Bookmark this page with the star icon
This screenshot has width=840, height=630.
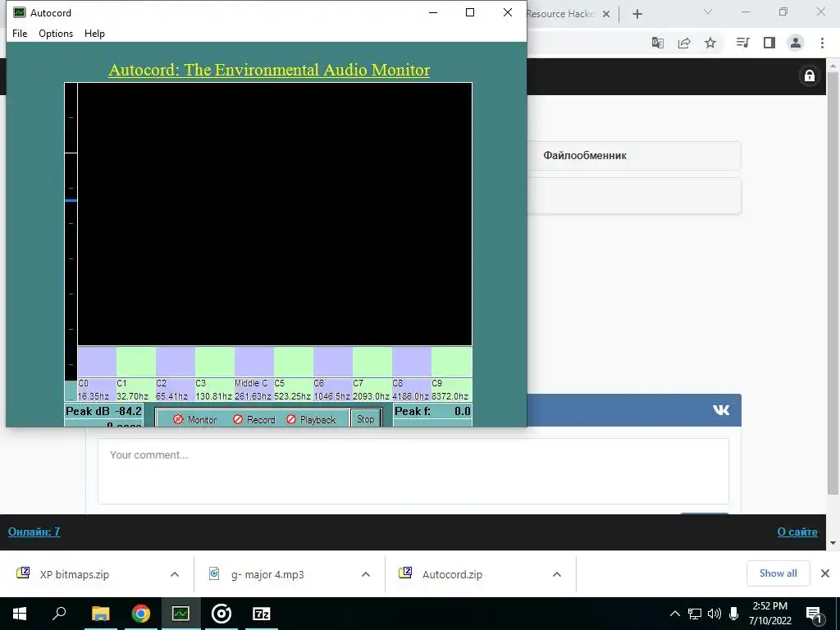point(710,43)
